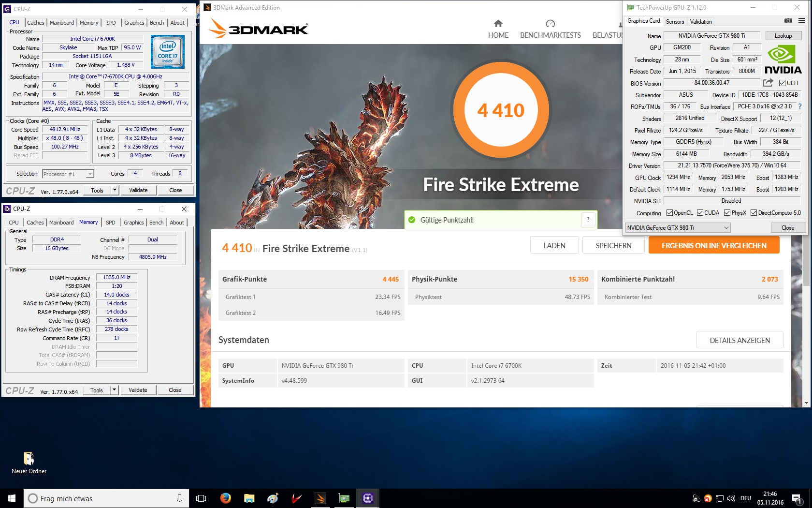Screen dimensions: 812x508
Task: Click the Core Speed value 4812.91 MHz
Action: coord(65,130)
